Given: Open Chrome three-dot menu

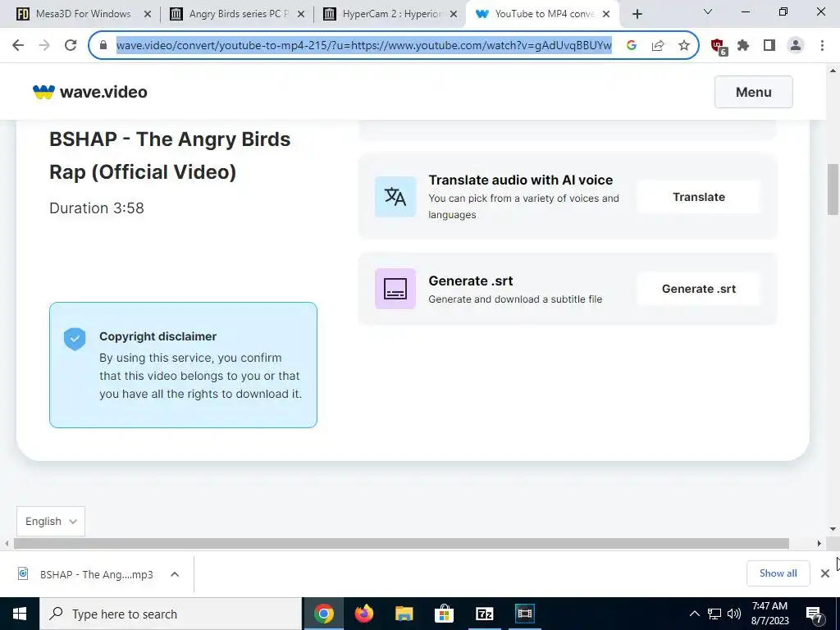Looking at the screenshot, I should click(x=822, y=46).
